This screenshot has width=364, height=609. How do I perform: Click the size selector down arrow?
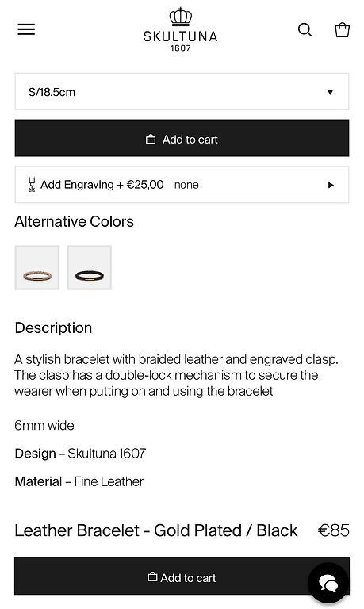330,92
